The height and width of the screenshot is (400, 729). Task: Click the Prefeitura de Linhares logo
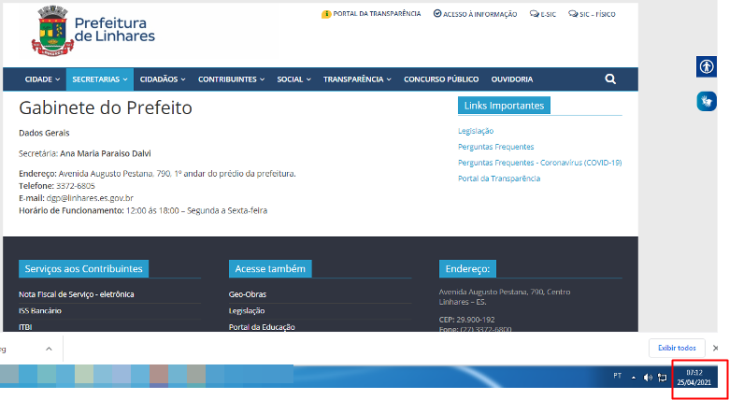point(94,32)
